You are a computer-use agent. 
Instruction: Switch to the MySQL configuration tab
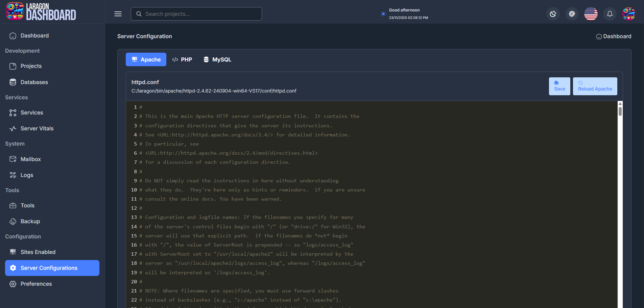(217, 59)
